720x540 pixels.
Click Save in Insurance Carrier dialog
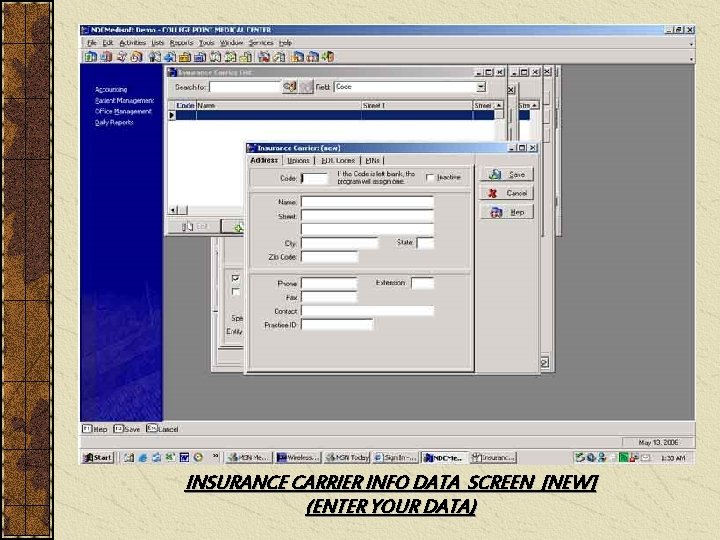point(507,174)
